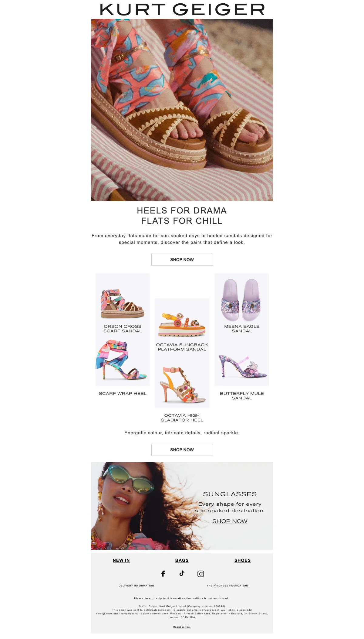
Task: Click the Unsubscribe link
Action: tap(182, 627)
